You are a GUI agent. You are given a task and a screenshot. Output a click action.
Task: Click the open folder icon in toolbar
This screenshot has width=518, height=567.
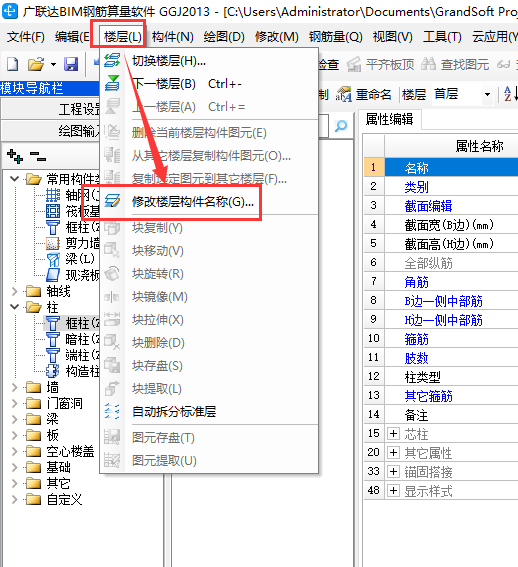click(36, 65)
